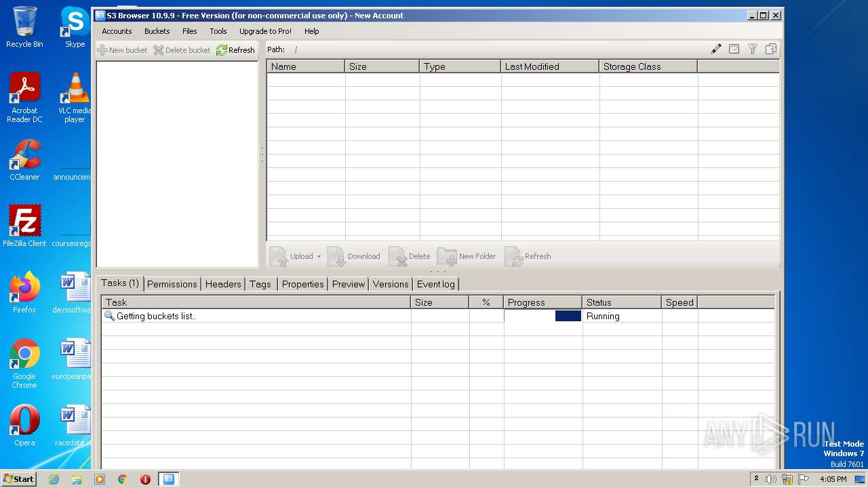Screen dimensions: 868x488
Task: Click the taskbar clock showing 4:05 PM
Action: point(833,479)
